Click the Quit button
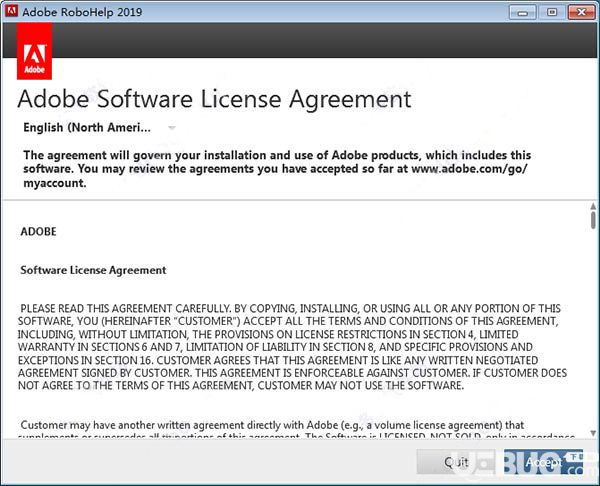The width and height of the screenshot is (600, 486). 456,462
